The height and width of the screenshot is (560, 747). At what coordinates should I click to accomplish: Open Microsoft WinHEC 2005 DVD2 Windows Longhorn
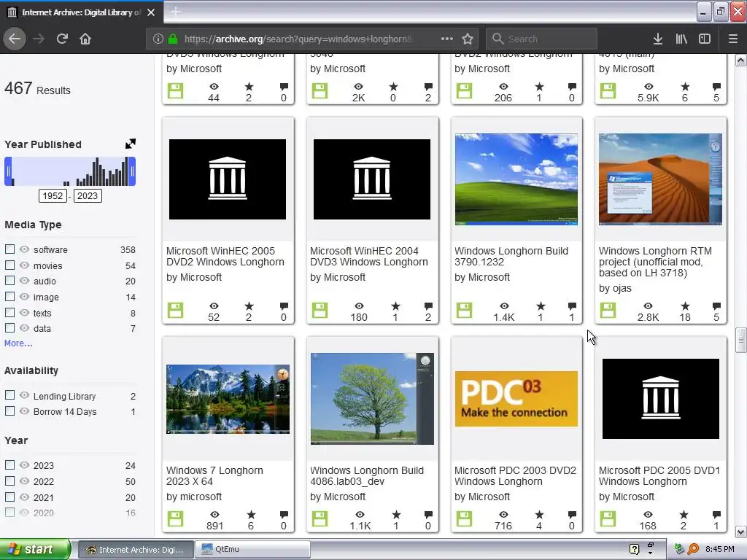(225, 256)
